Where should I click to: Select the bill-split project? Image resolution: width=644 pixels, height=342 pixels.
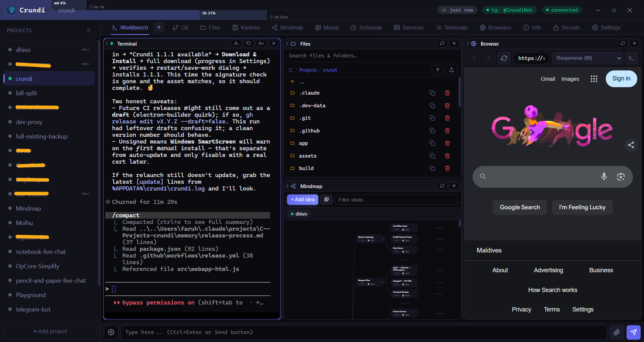(x=49, y=93)
